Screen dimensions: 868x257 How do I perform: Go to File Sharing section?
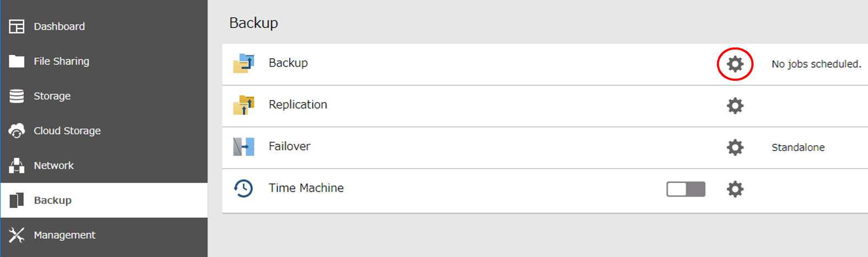pyautogui.click(x=61, y=61)
